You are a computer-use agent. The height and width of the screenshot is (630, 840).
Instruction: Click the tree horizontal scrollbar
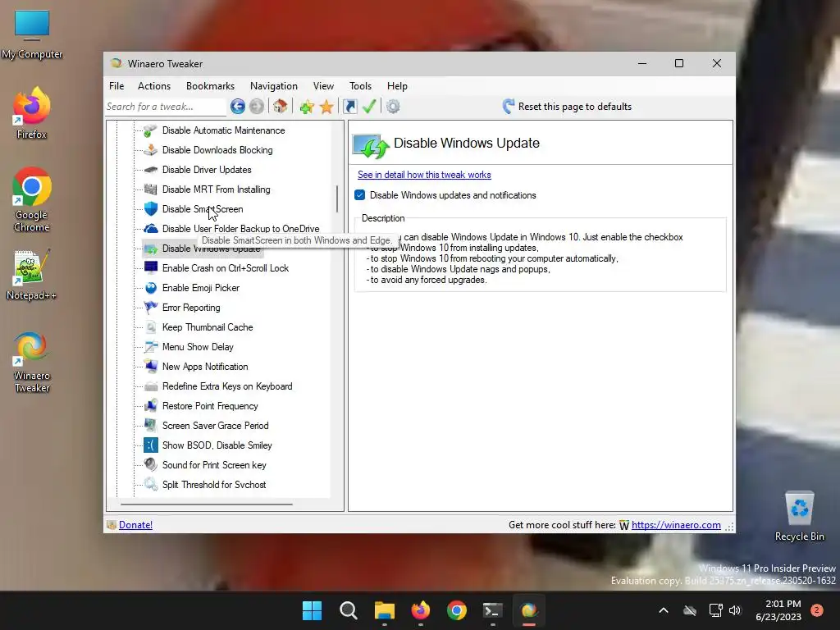(206, 504)
